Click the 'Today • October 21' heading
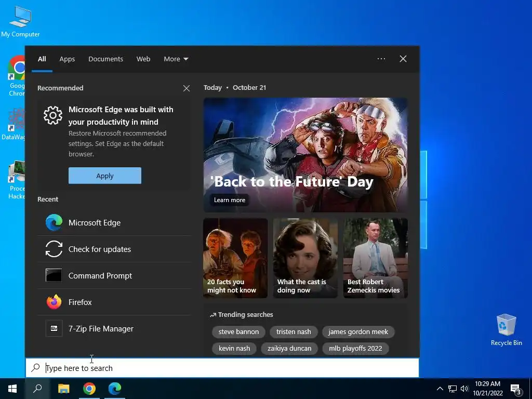This screenshot has height=399, width=532. click(x=235, y=87)
